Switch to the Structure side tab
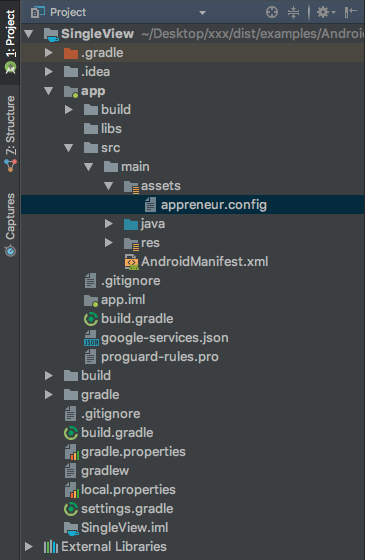 click(x=10, y=134)
